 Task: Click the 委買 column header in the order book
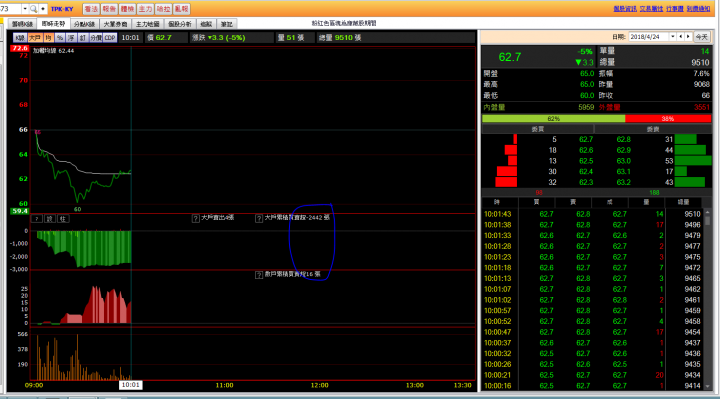(x=537, y=129)
